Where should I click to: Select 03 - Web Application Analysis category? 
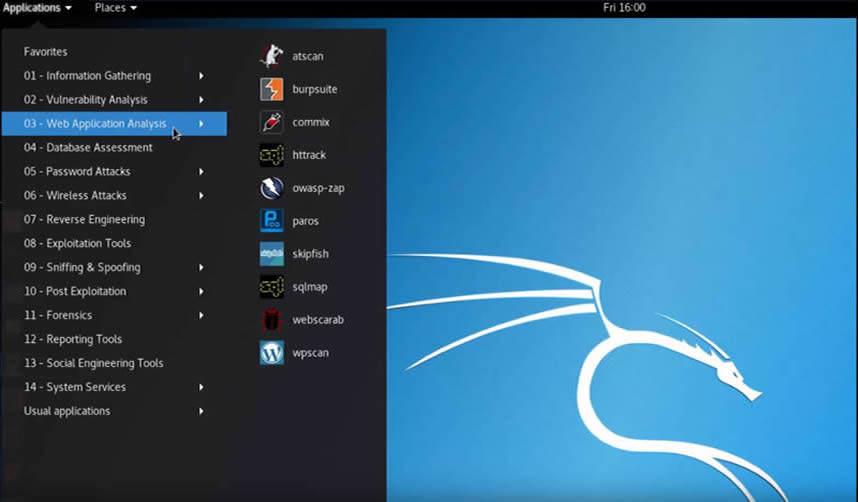[114, 124]
